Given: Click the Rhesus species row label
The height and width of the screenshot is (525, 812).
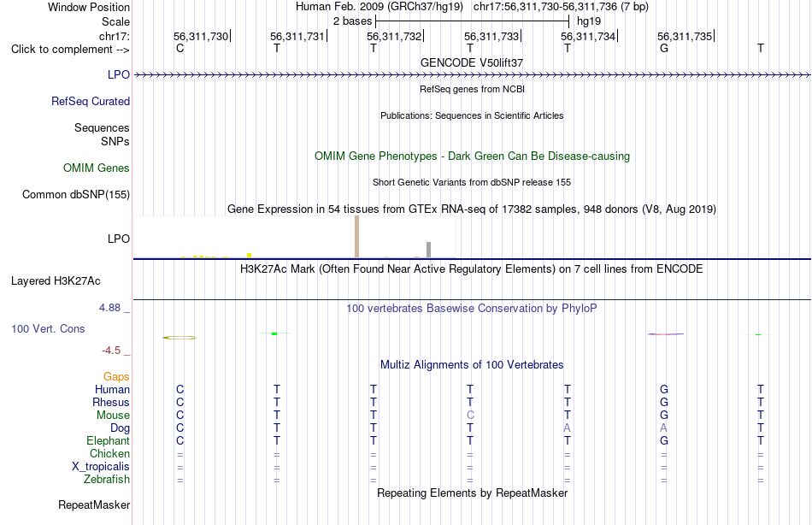Looking at the screenshot, I should [111, 402].
